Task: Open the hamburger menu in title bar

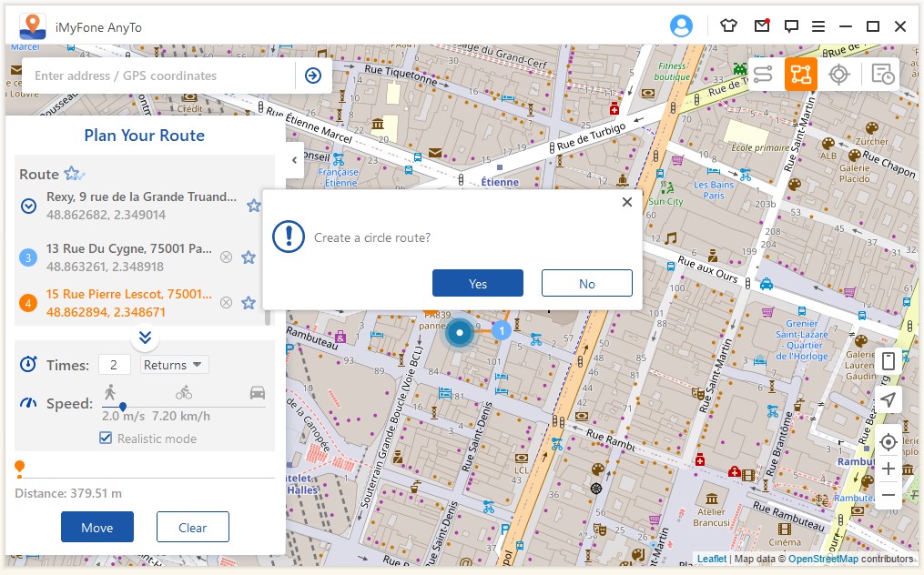Action: point(818,26)
